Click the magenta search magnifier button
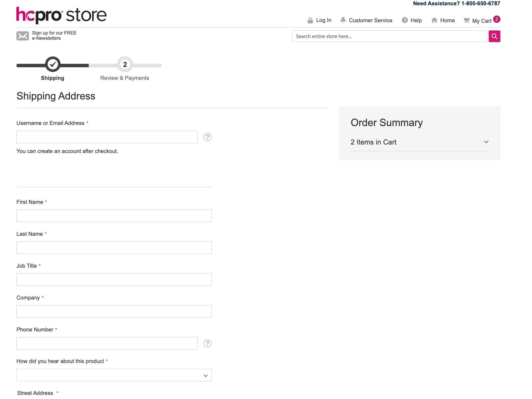Image resolution: width=532 pixels, height=399 pixels. tap(494, 36)
